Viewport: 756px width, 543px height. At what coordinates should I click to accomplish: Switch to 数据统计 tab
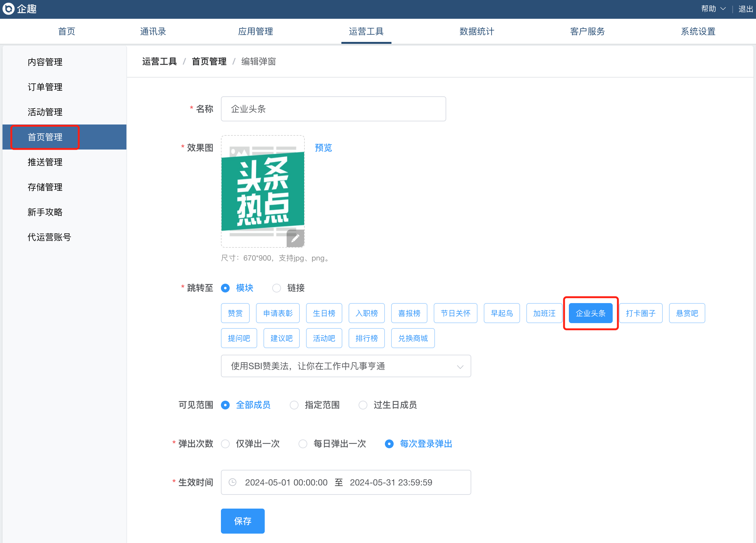pyautogui.click(x=476, y=31)
